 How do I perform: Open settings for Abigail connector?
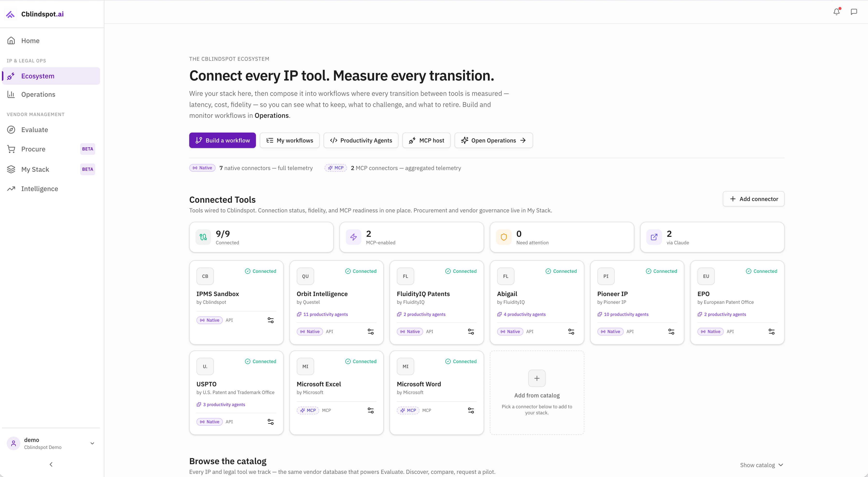click(x=571, y=332)
